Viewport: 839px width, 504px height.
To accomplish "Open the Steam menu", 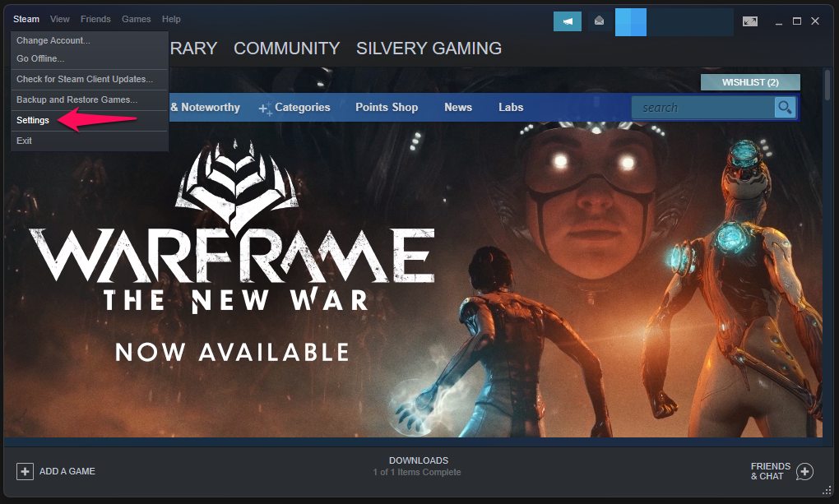I will click(26, 19).
